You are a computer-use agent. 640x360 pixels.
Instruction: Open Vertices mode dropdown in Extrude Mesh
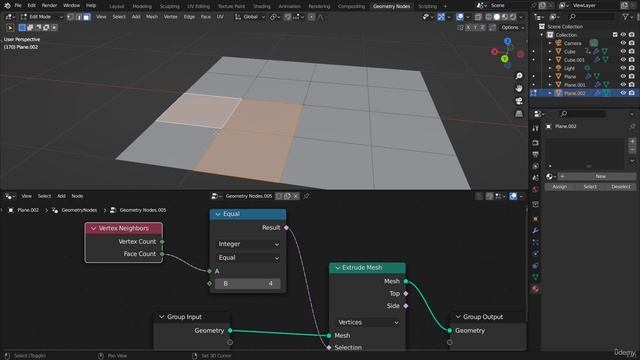367,322
